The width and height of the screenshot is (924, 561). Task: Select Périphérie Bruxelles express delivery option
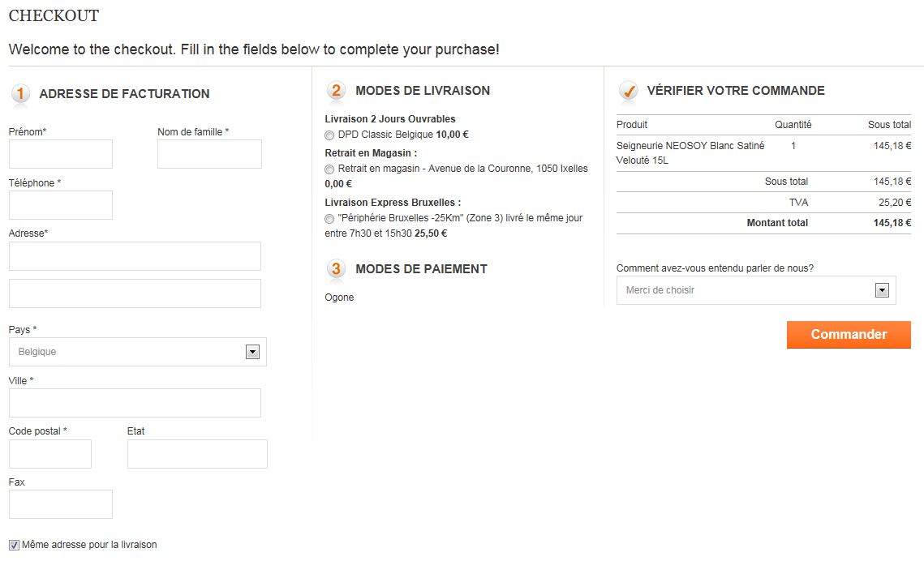click(329, 219)
